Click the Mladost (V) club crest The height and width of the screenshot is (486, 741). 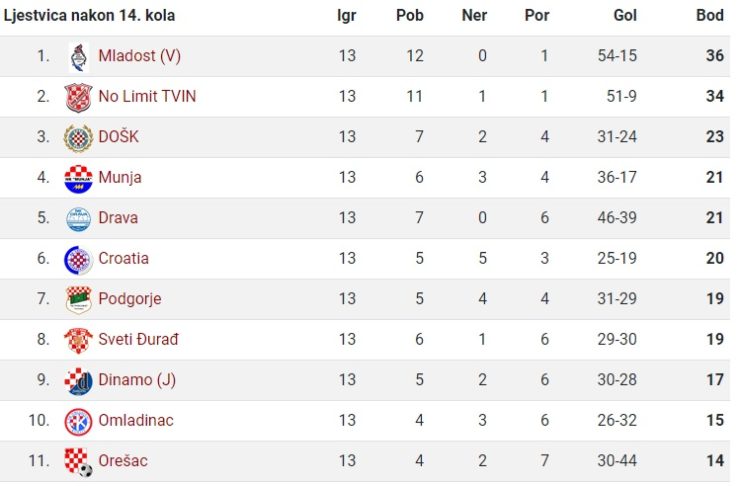pos(78,57)
